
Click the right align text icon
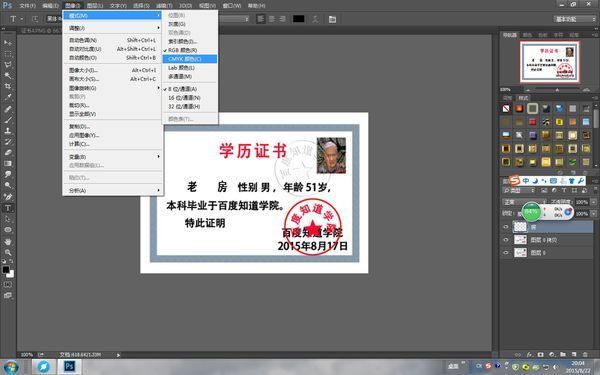[x=283, y=19]
